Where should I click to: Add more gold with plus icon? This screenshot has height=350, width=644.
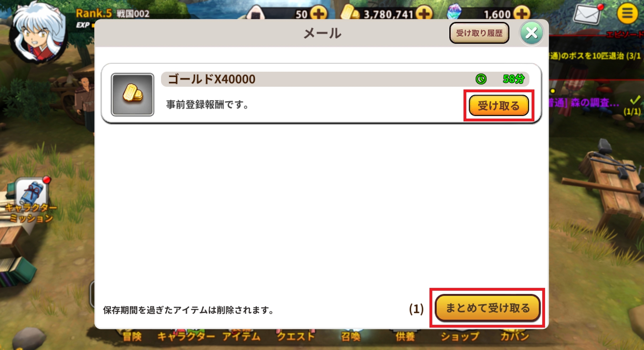tap(424, 13)
